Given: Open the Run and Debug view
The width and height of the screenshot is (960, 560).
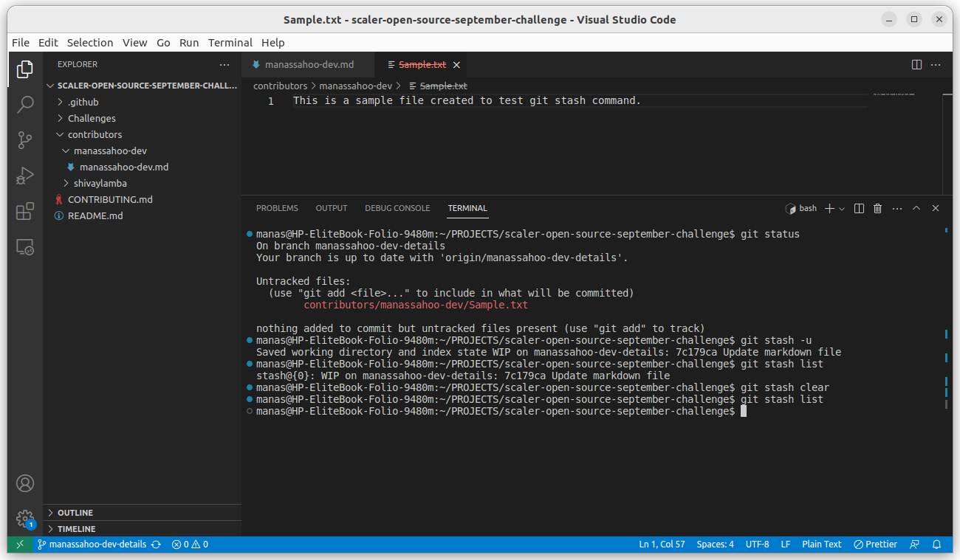Looking at the screenshot, I should (25, 176).
